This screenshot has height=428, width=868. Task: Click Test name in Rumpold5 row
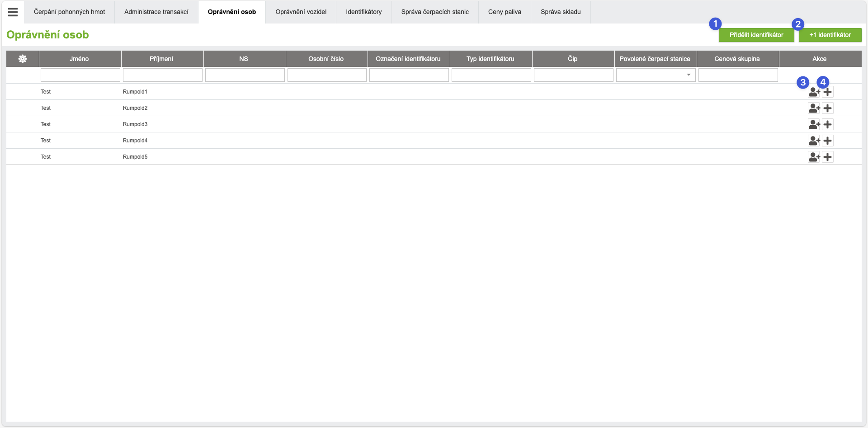point(46,157)
